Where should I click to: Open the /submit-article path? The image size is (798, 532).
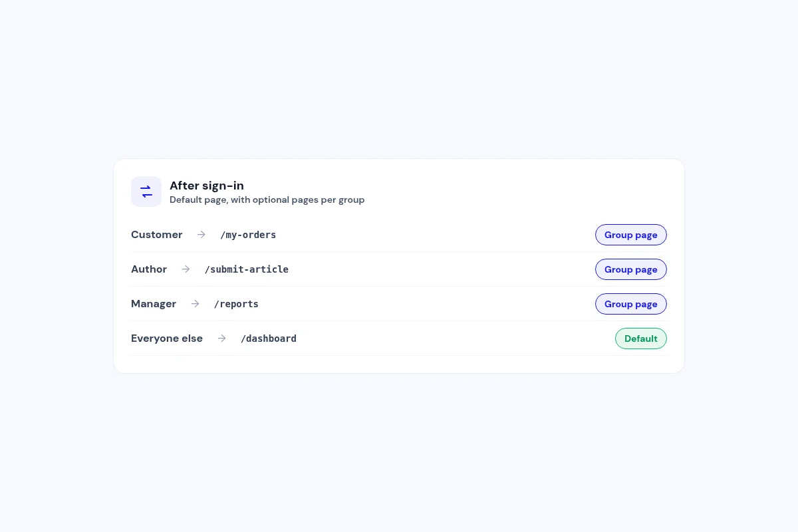click(247, 269)
